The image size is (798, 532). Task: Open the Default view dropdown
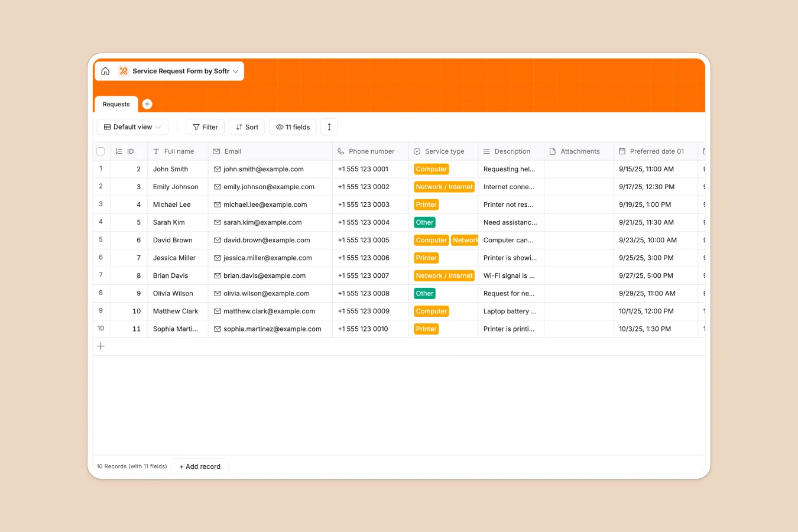click(x=132, y=126)
